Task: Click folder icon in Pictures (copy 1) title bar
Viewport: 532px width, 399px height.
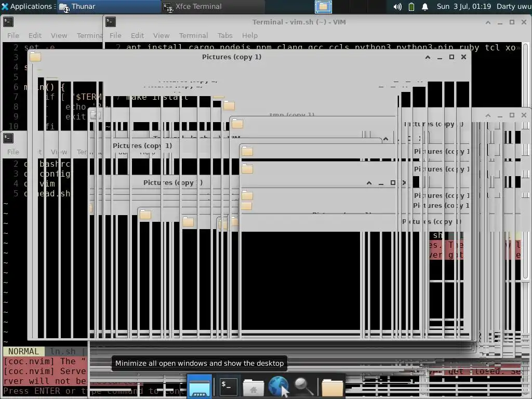Action: tap(35, 57)
